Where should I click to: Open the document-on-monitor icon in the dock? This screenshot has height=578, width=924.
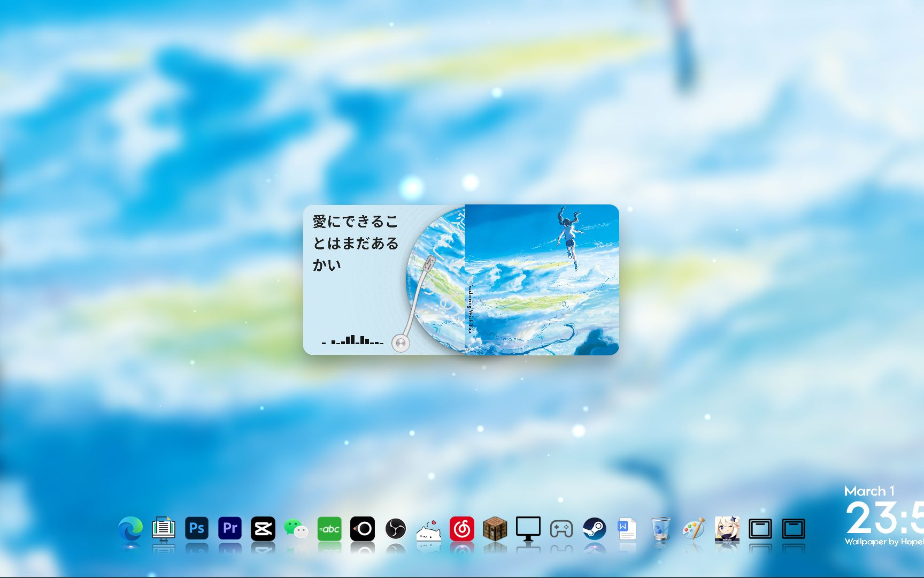click(164, 529)
